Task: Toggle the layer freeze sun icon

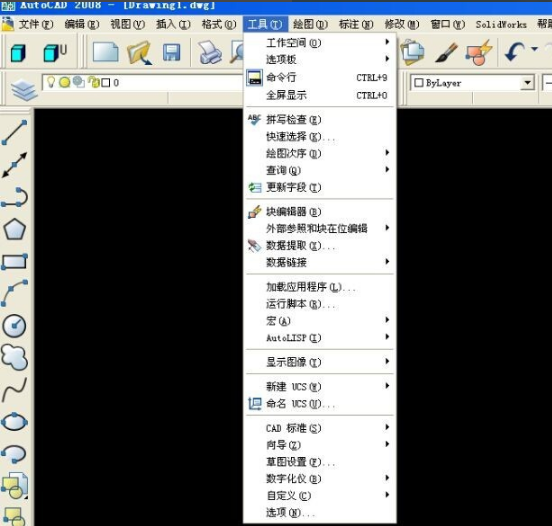Action: coord(64,82)
